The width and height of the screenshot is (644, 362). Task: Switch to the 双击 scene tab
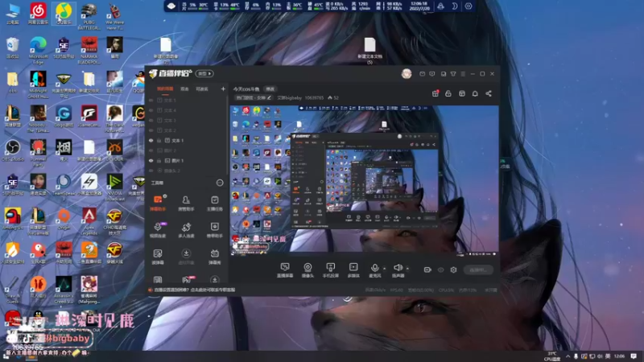184,88
